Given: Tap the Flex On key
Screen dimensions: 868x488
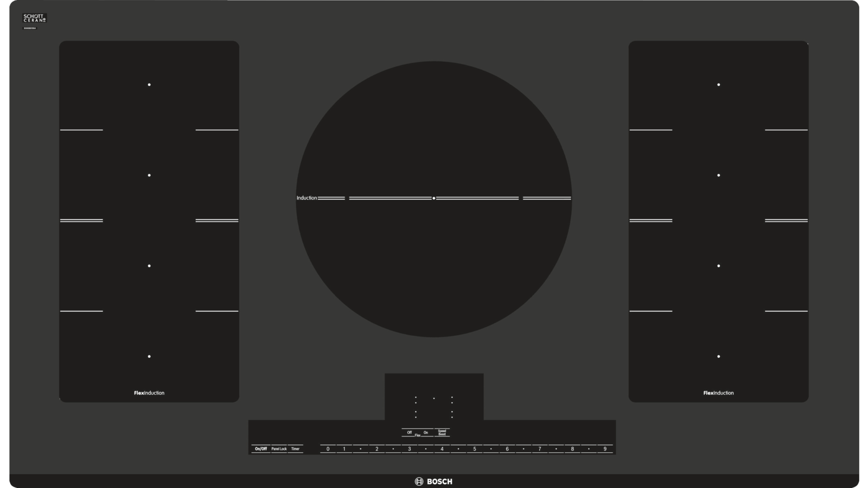Looking at the screenshot, I should click(x=426, y=433).
